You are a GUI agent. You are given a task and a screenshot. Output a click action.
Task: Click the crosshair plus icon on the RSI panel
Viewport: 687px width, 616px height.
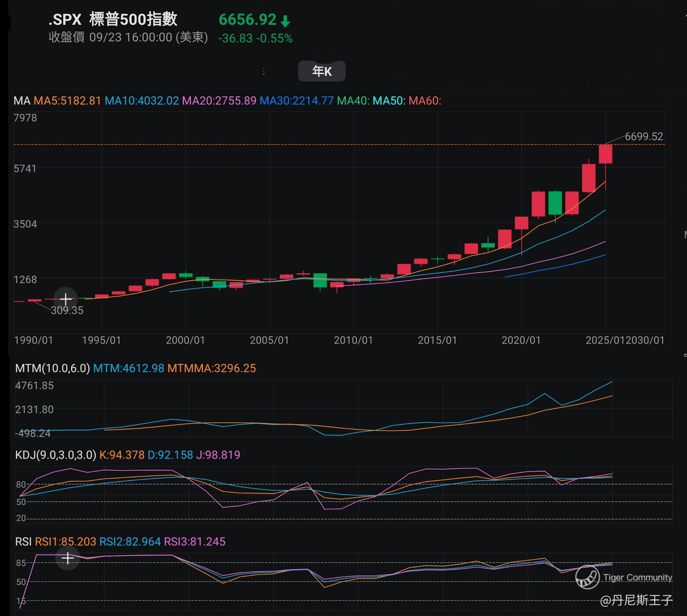click(x=68, y=558)
